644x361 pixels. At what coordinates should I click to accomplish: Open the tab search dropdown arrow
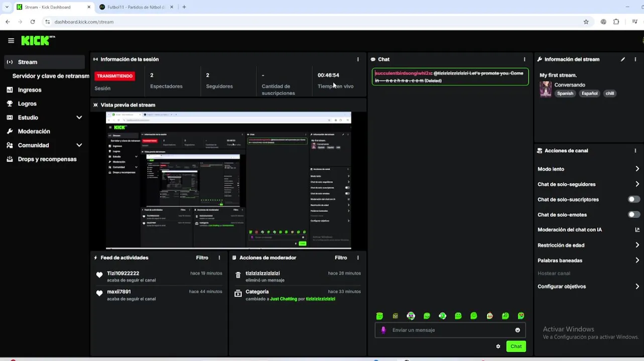point(7,7)
